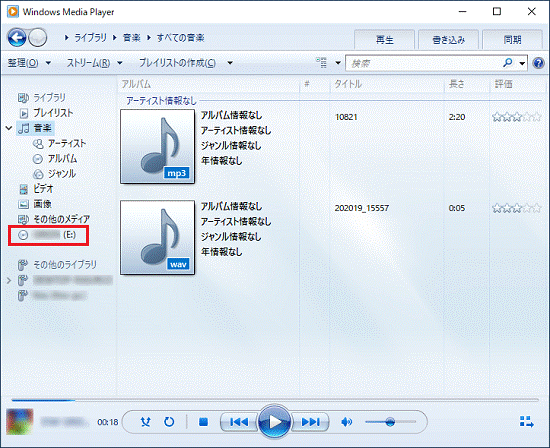Screen dimensions: 550x448
Task: Open the 書き込み tab
Action: click(x=449, y=40)
